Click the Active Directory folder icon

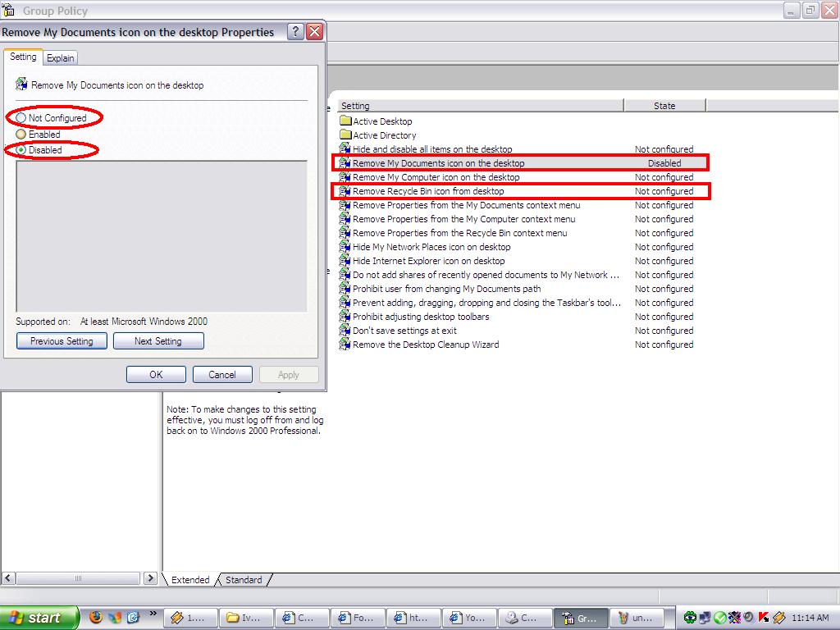[x=345, y=135]
